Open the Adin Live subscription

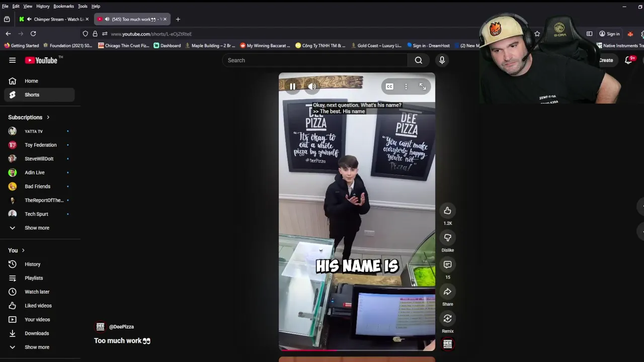(39, 172)
